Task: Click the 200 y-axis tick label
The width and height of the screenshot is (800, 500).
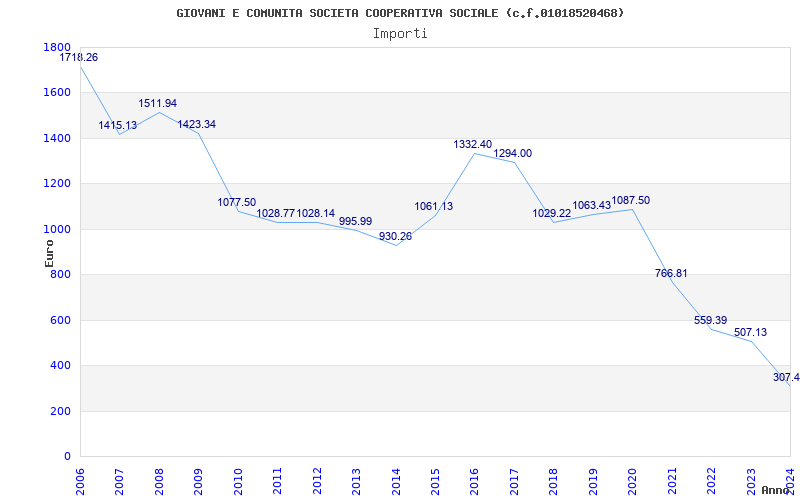Action: (x=60, y=411)
